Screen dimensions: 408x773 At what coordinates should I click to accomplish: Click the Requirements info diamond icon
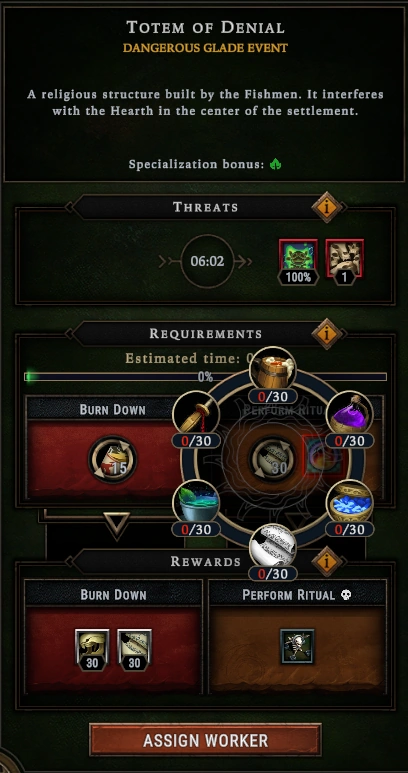pyautogui.click(x=326, y=334)
